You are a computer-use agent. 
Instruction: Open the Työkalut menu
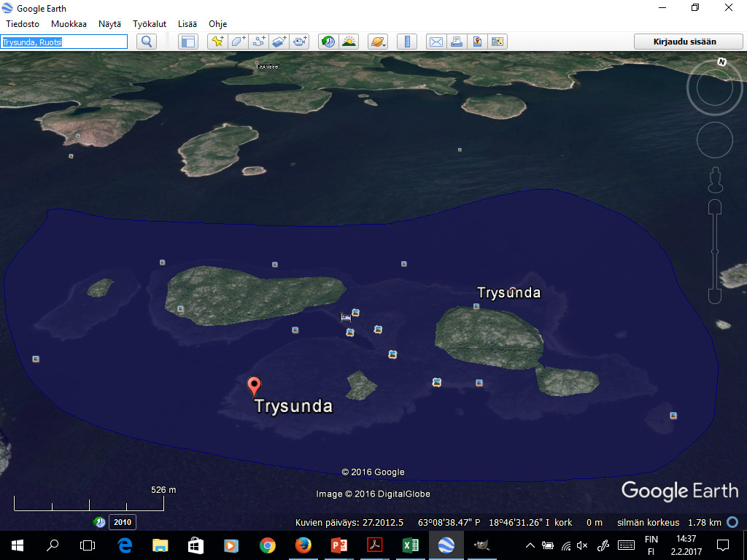[x=150, y=23]
